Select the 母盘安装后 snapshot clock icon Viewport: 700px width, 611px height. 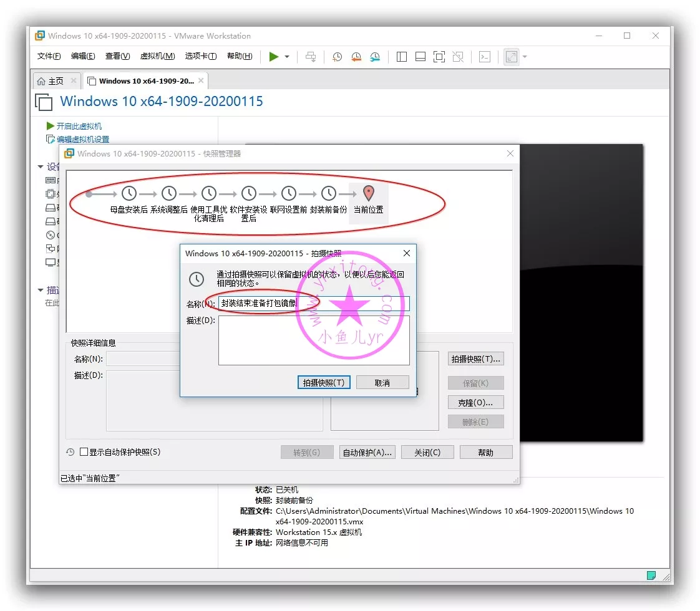(129, 194)
